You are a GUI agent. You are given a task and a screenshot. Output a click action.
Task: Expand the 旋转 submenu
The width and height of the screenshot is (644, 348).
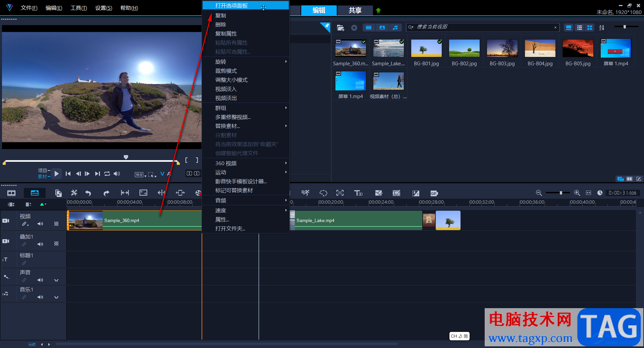point(246,62)
